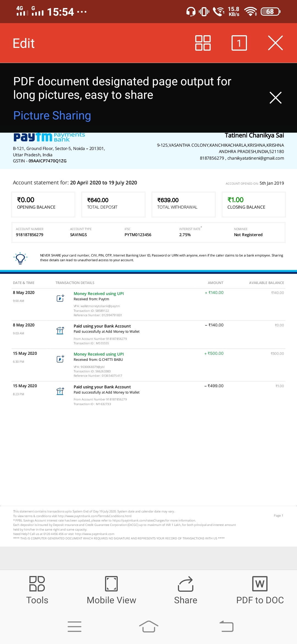297x644 pixels.
Task: Select the ₹639.00 total withdrawal card
Action: coord(183,204)
